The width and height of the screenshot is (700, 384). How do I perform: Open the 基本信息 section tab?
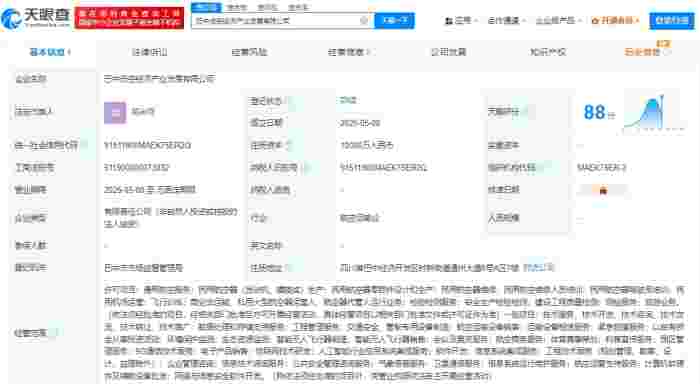pos(50,52)
